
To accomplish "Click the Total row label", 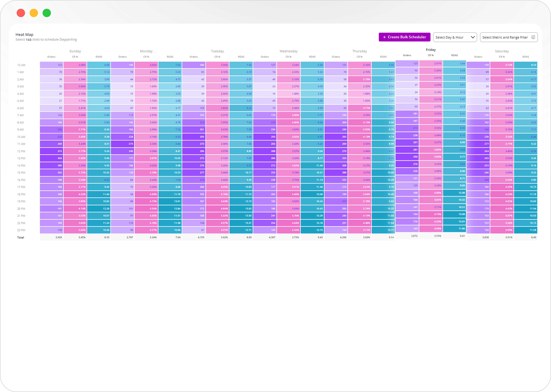I will pyautogui.click(x=21, y=237).
